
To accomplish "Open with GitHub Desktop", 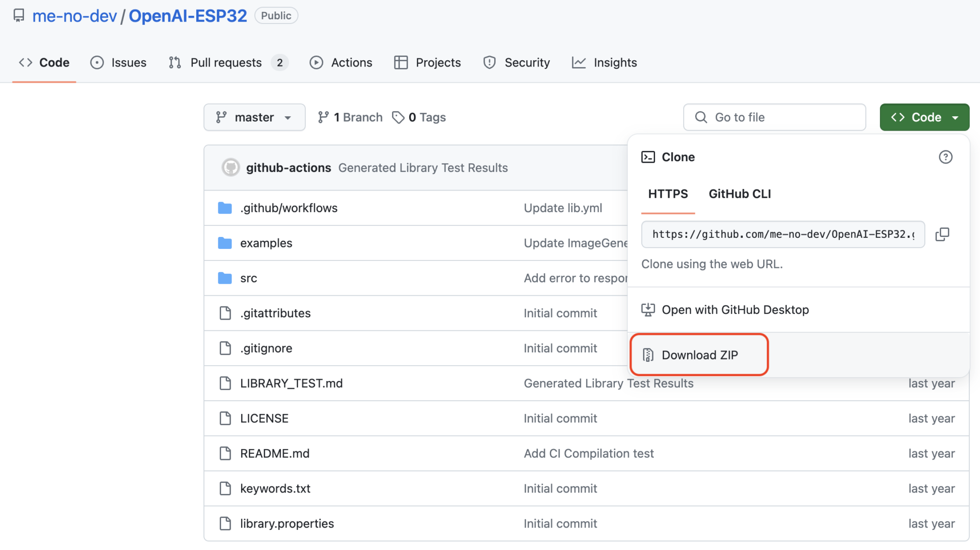I will pyautogui.click(x=735, y=310).
